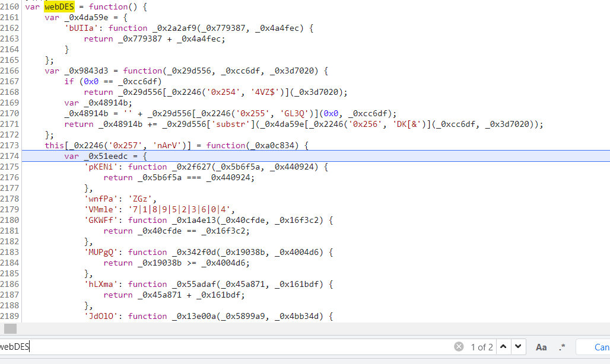
Task: Click the 'DK[&' string literal
Action: (407, 124)
